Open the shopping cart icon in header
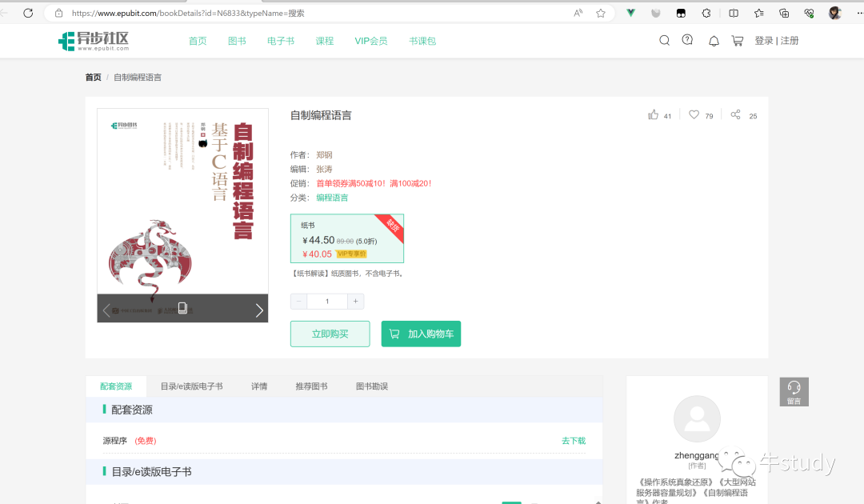Image resolution: width=864 pixels, height=504 pixels. coord(738,41)
